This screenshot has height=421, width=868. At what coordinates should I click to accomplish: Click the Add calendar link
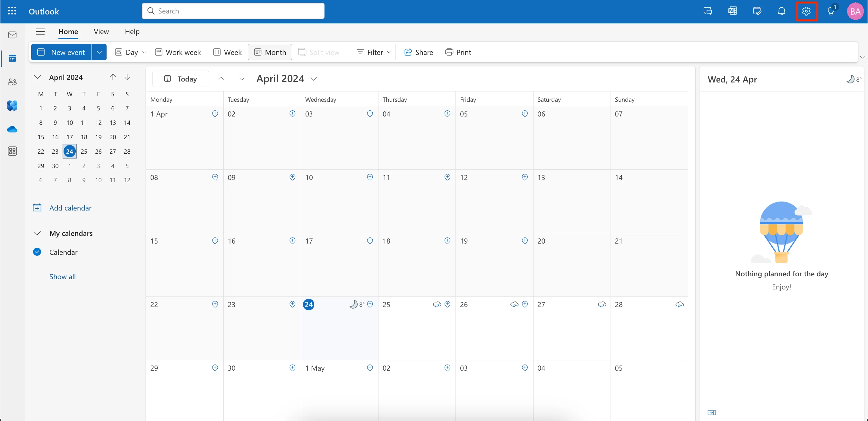tap(70, 208)
